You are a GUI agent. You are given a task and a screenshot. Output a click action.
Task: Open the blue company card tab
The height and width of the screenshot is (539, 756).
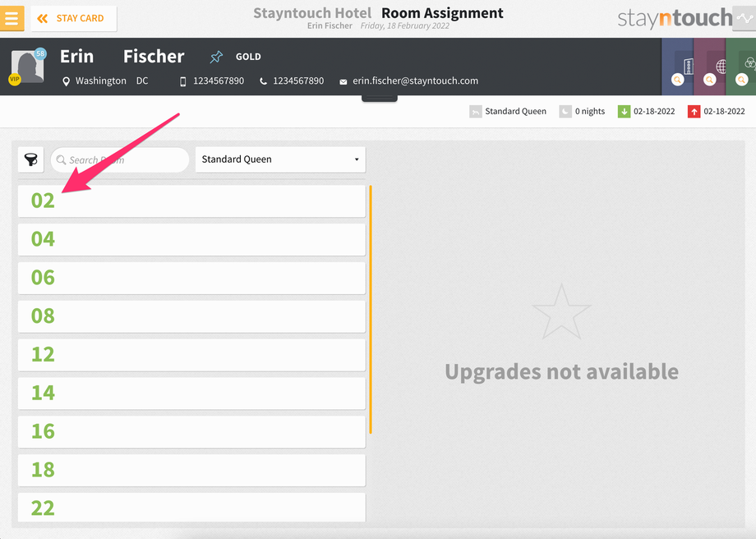pyautogui.click(x=677, y=67)
